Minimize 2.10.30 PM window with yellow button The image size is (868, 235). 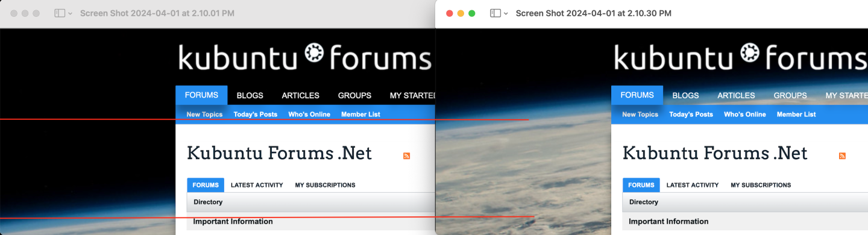tap(461, 13)
